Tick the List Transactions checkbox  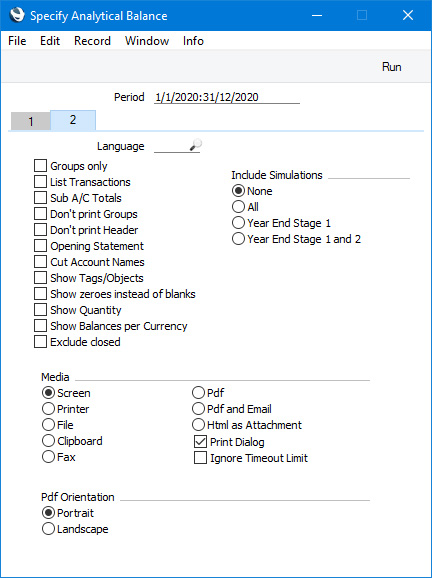[x=40, y=182]
